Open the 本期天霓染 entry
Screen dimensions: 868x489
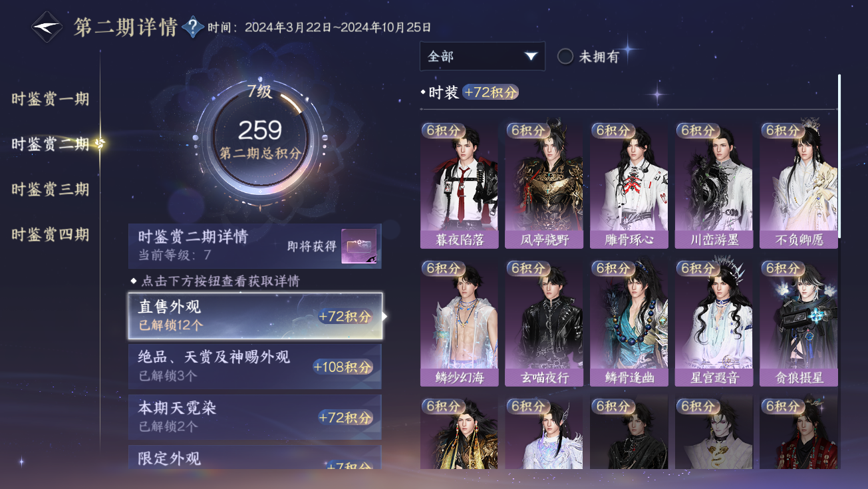pyautogui.click(x=255, y=417)
